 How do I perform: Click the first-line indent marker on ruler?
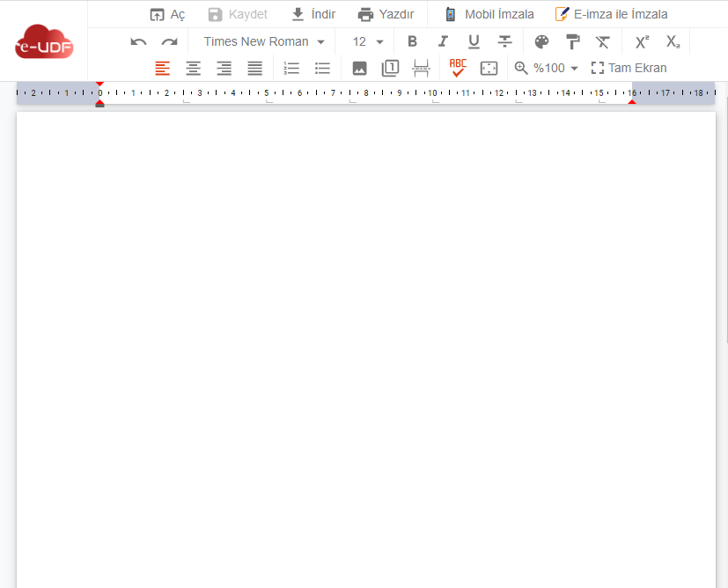(x=99, y=84)
